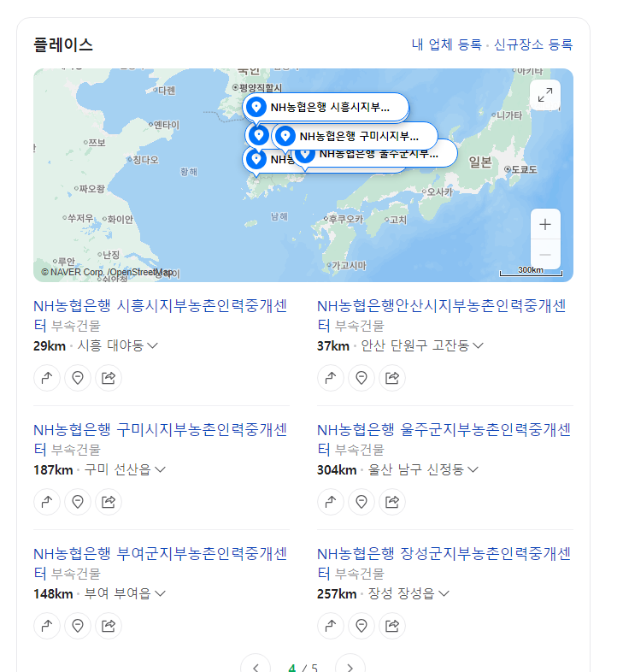Click the 구미시지부 map marker label
The image size is (623, 672).
355,136
